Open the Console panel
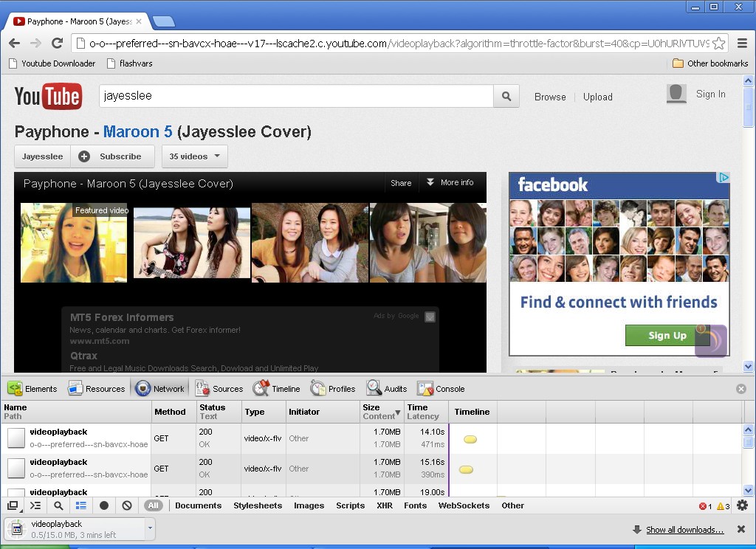The height and width of the screenshot is (549, 756). tap(441, 388)
